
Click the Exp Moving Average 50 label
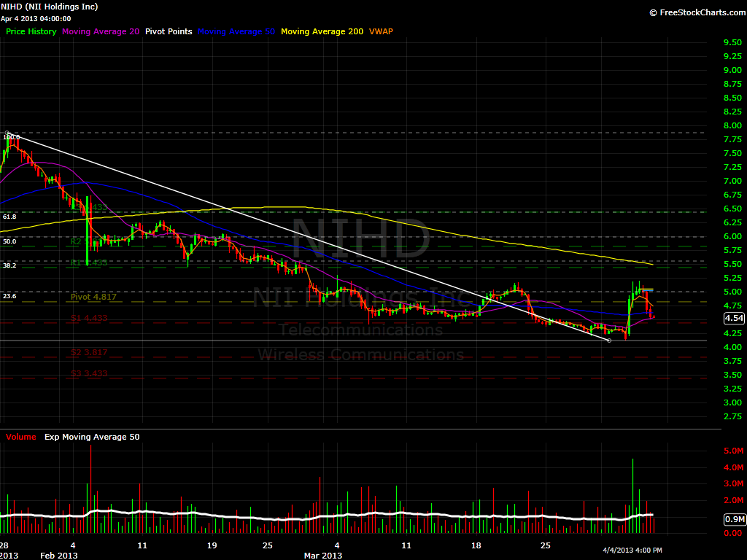[x=92, y=437]
